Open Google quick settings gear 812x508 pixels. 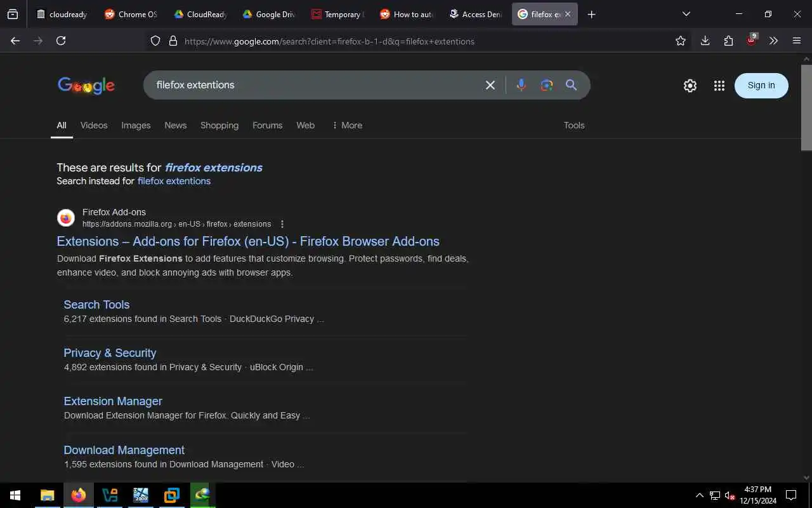click(690, 86)
